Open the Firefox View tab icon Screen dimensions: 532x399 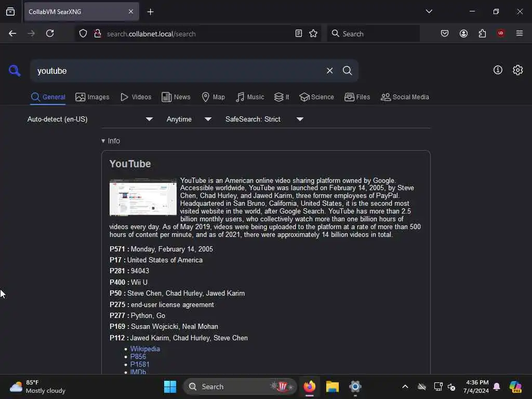pyautogui.click(x=10, y=11)
